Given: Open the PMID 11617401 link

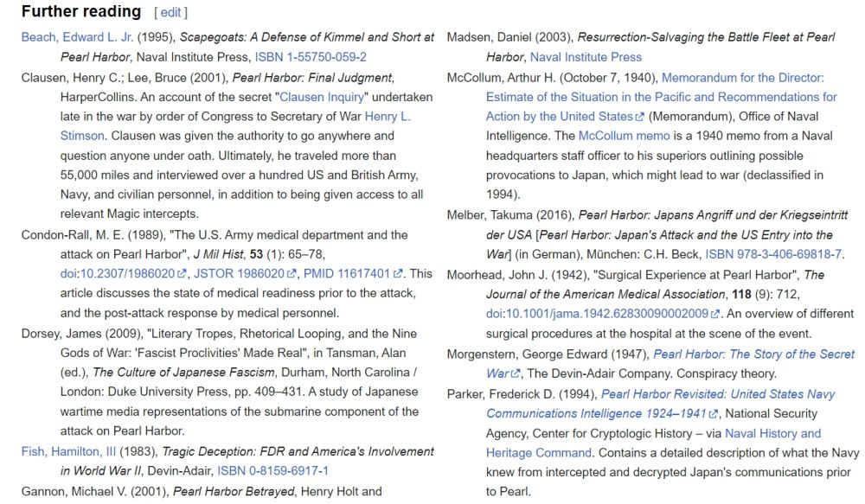Looking at the screenshot, I should [x=347, y=273].
